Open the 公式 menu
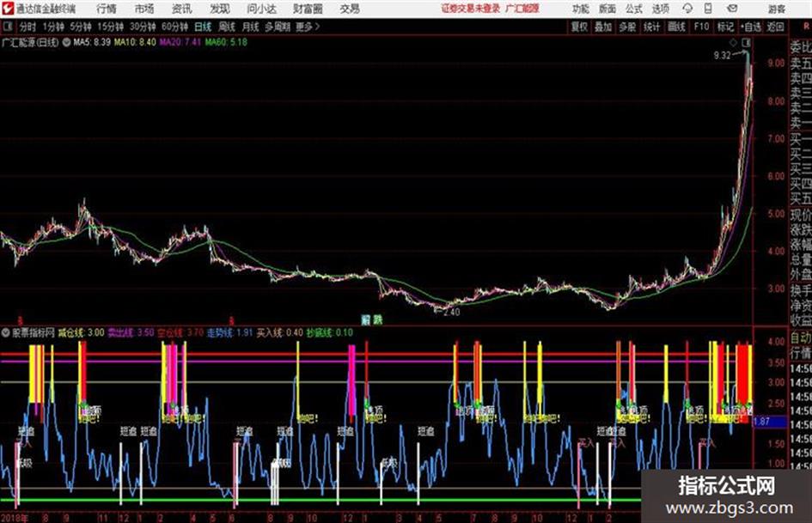This screenshot has width=812, height=523. [633, 9]
